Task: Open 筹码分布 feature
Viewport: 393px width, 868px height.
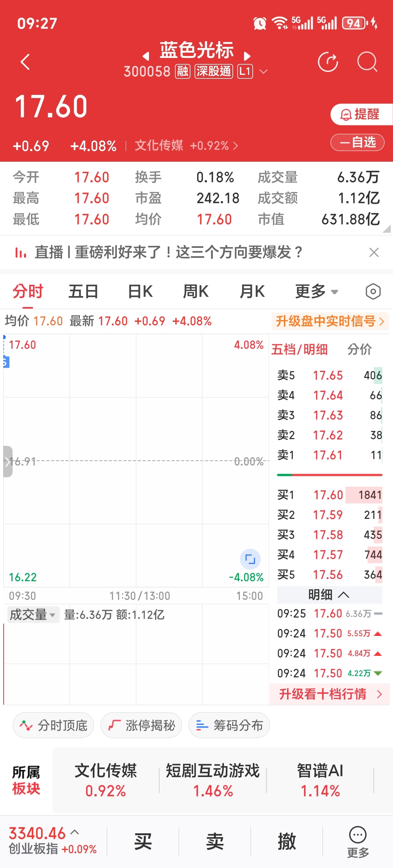Action: pyautogui.click(x=229, y=725)
